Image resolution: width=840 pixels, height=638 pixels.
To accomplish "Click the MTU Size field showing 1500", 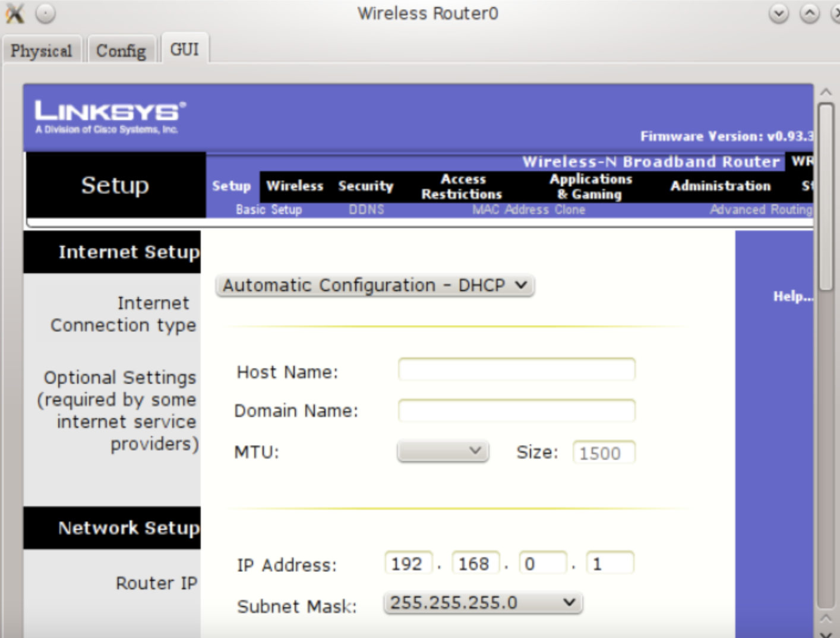I will coord(604,453).
